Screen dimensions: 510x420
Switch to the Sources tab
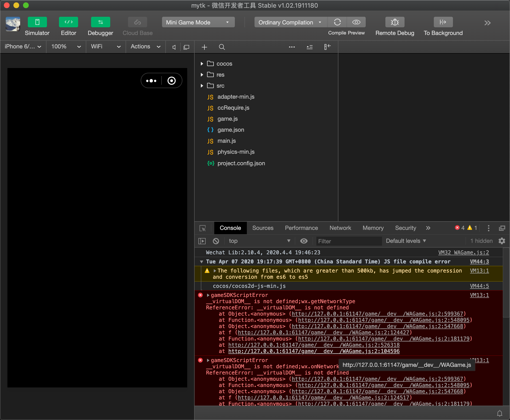(x=262, y=228)
